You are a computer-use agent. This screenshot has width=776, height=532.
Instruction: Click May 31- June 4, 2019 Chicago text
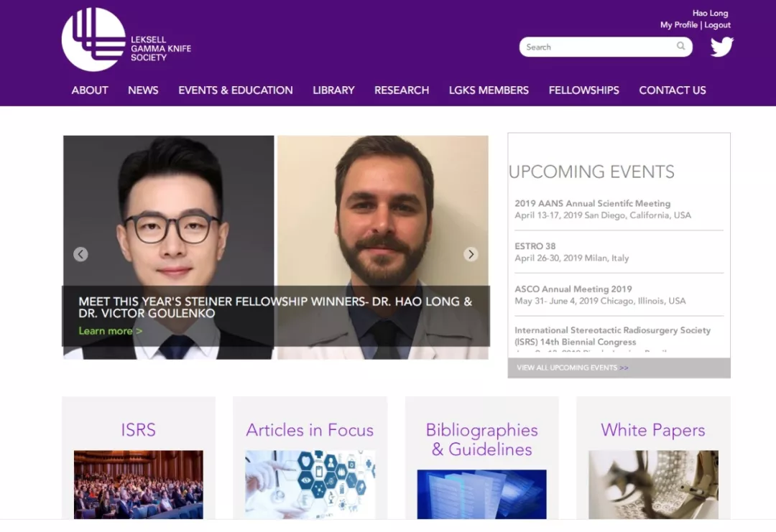tap(600, 301)
